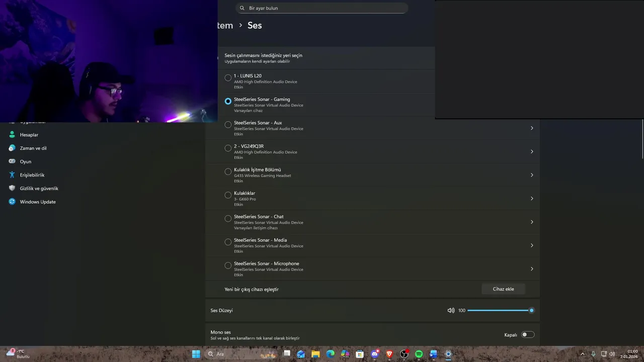Image resolution: width=644 pixels, height=362 pixels.
Task: Click the Hesaplar person icon
Action: (12, 135)
